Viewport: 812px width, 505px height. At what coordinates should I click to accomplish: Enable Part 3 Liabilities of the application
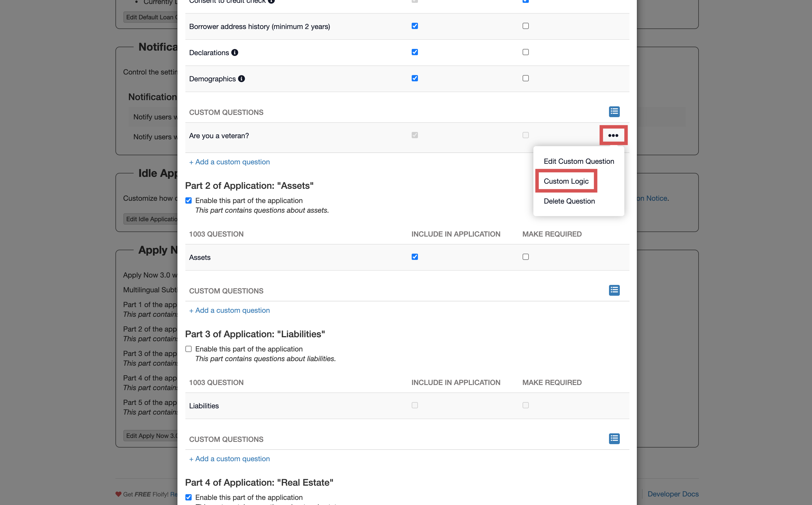(189, 349)
